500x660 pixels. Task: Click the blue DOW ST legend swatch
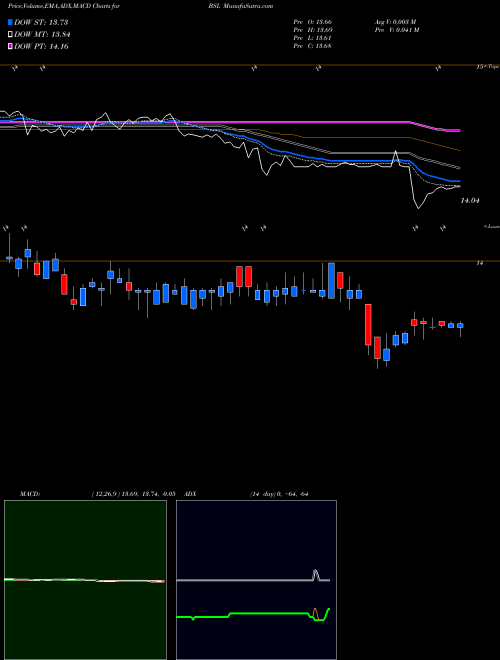pyautogui.click(x=10, y=22)
